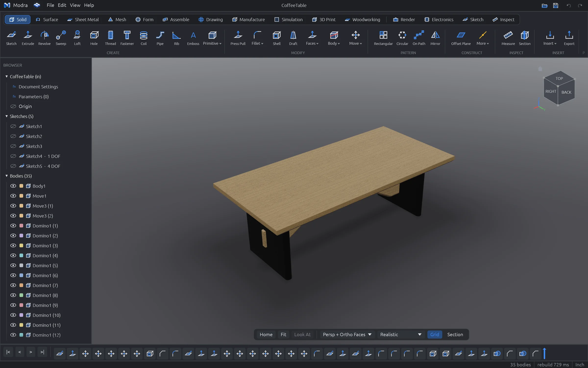The width and height of the screenshot is (588, 368).
Task: Open the Insert dropdown
Action: coord(550,38)
